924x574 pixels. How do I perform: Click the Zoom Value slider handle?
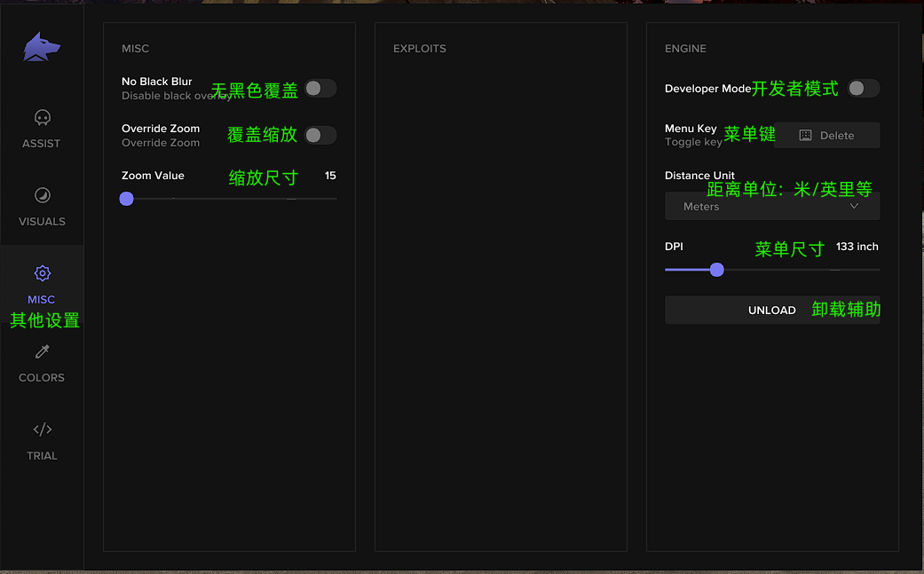coord(127,199)
